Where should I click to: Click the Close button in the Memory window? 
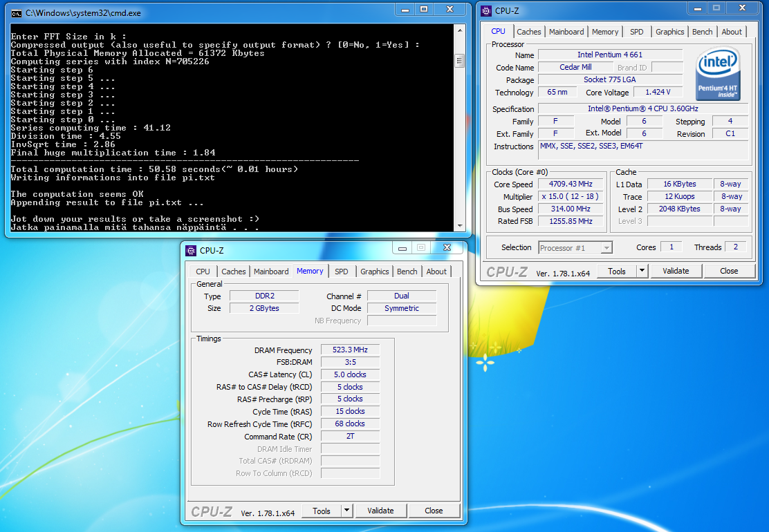(x=434, y=511)
